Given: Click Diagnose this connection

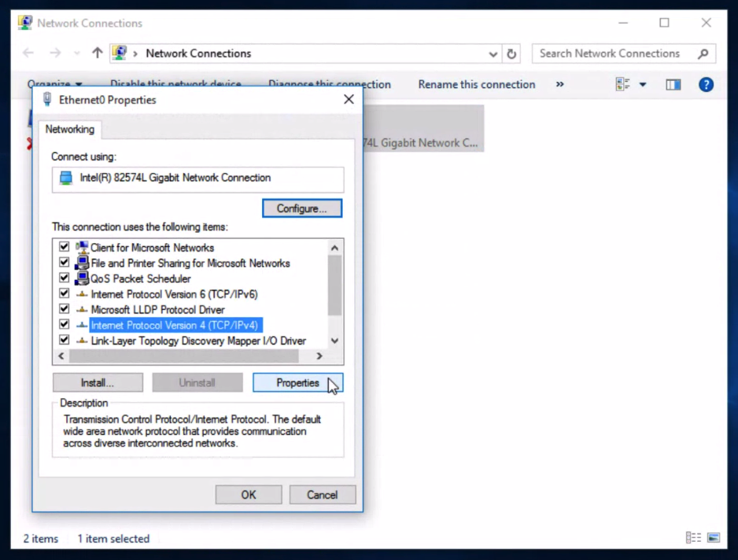Looking at the screenshot, I should coord(330,85).
